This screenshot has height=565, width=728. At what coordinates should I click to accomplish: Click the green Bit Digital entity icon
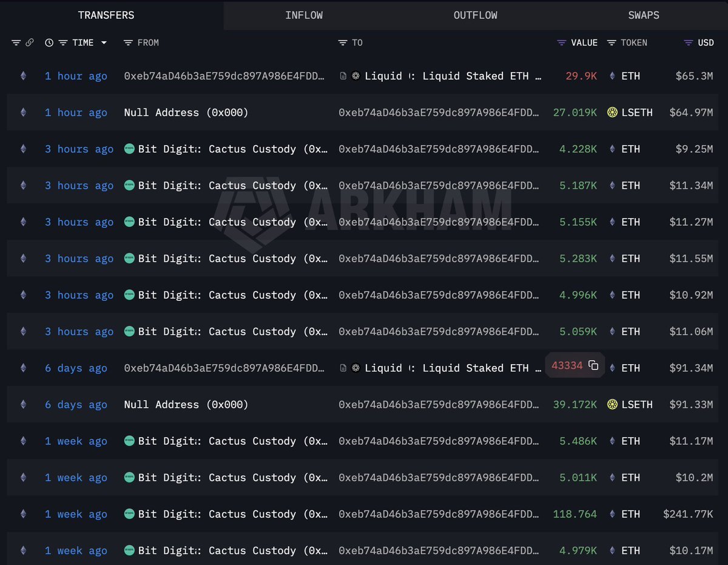tap(129, 149)
